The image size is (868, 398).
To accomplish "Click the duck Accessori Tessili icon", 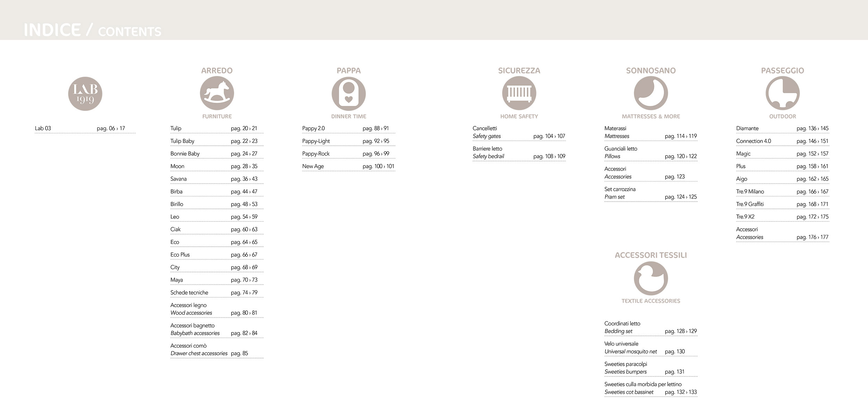I will pos(651,278).
